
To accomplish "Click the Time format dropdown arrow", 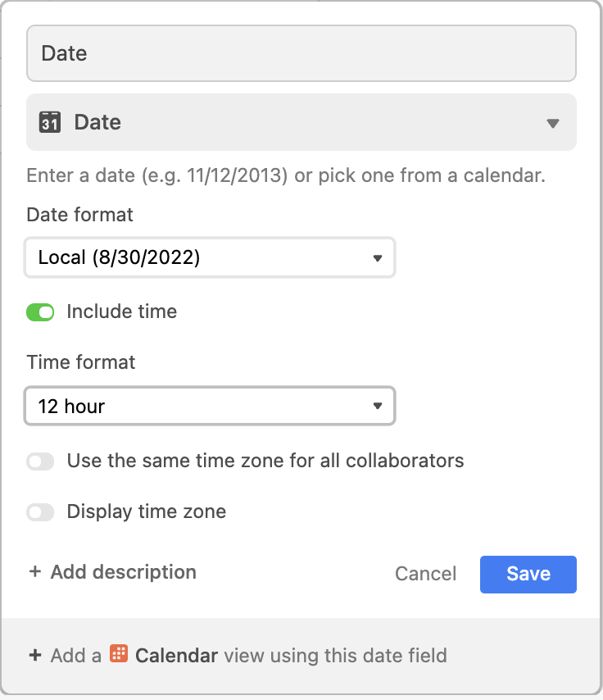I will [378, 406].
